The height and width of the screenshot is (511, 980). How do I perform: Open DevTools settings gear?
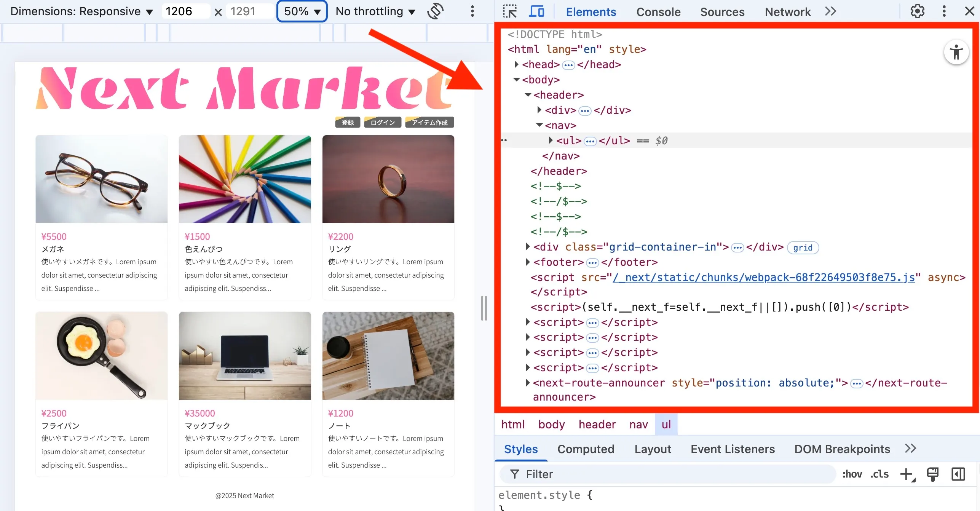click(917, 11)
